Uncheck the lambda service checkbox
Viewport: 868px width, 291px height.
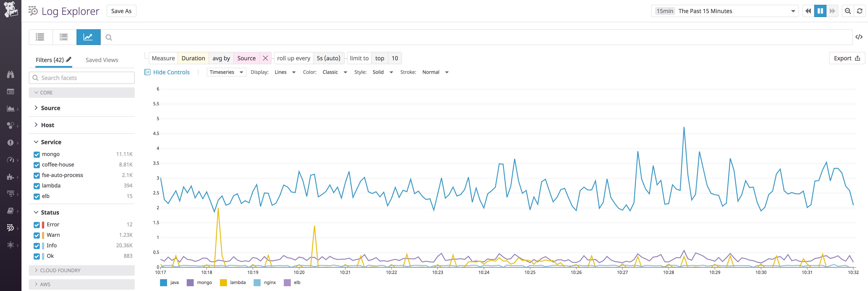coord(36,185)
